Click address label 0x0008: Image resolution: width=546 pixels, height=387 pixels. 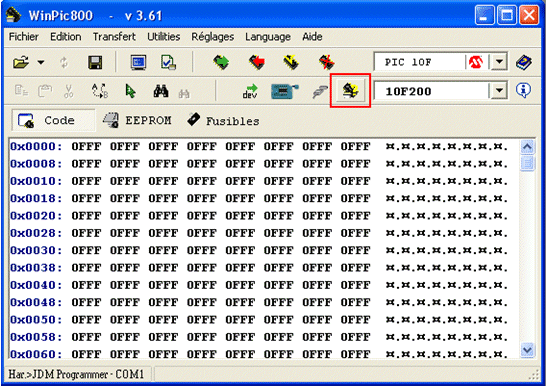pyautogui.click(x=36, y=164)
